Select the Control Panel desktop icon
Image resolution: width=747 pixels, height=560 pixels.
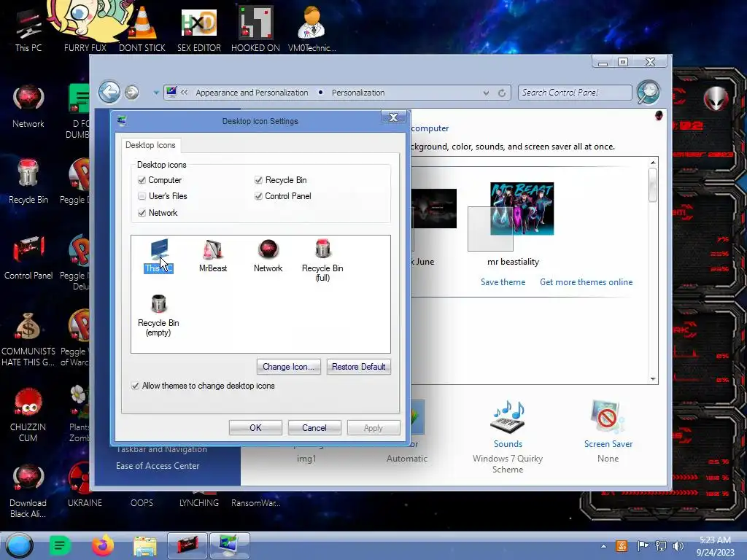click(x=28, y=257)
